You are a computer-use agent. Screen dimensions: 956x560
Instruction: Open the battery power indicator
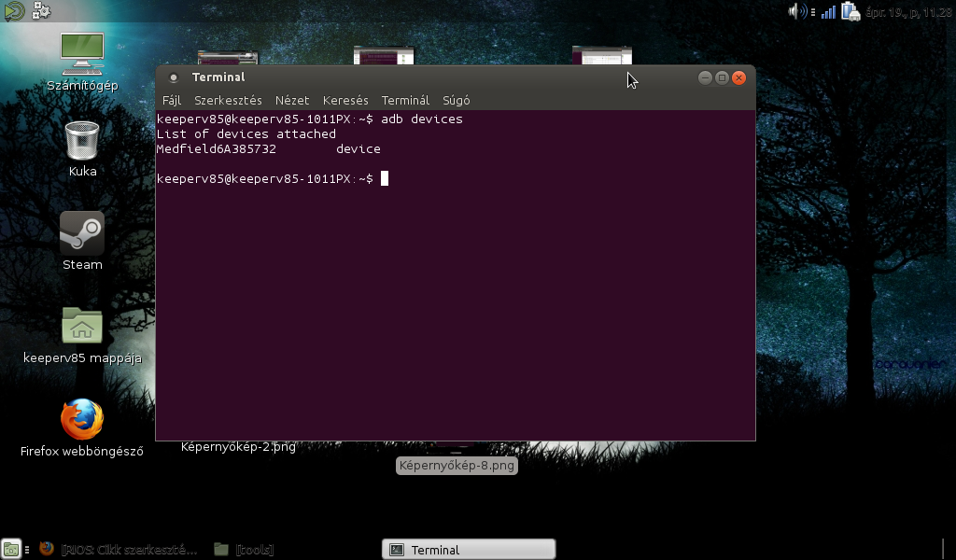tap(850, 11)
